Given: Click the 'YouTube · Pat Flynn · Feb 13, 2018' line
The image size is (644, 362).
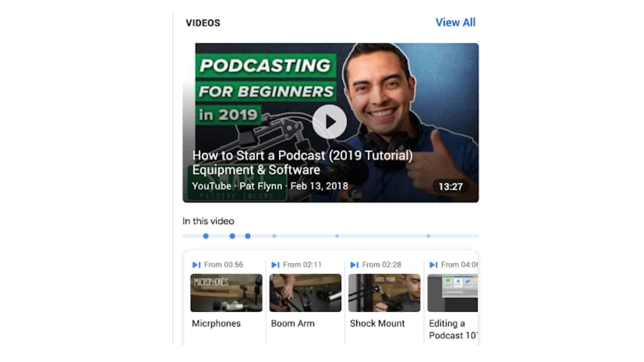Looking at the screenshot, I should [270, 186].
